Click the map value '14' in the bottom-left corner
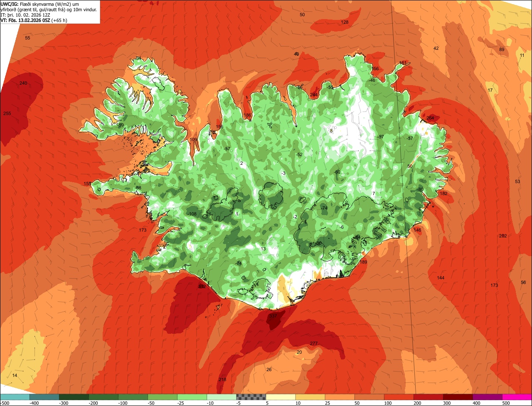The height and width of the screenshot is (406, 532). tap(15, 375)
